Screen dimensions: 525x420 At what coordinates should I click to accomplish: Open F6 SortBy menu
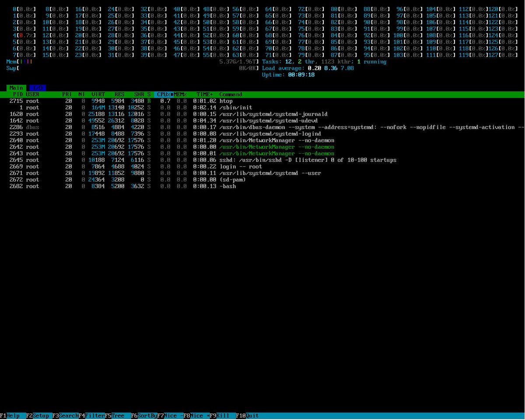pos(144,416)
